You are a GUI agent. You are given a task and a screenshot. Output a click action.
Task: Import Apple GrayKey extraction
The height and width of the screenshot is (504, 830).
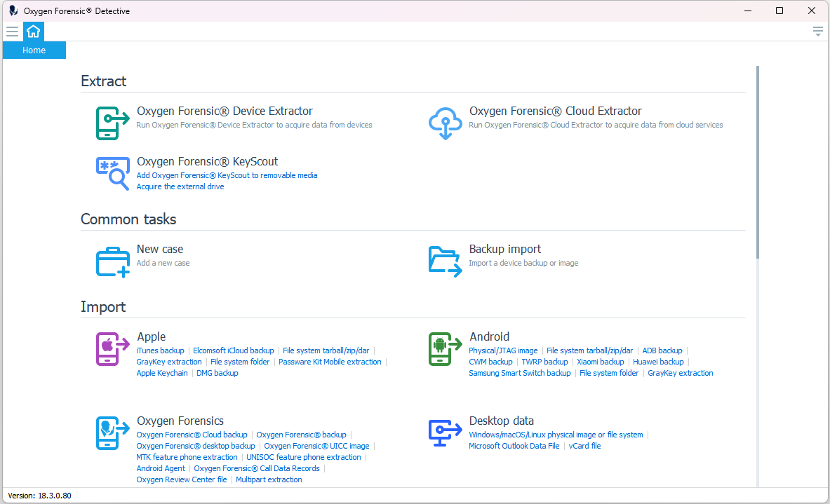pyautogui.click(x=169, y=362)
